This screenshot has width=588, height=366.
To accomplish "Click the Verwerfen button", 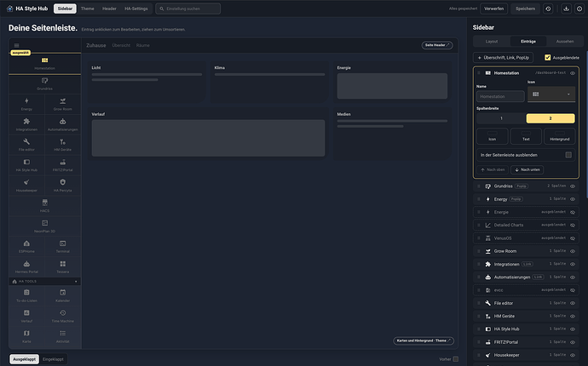I will pyautogui.click(x=494, y=9).
